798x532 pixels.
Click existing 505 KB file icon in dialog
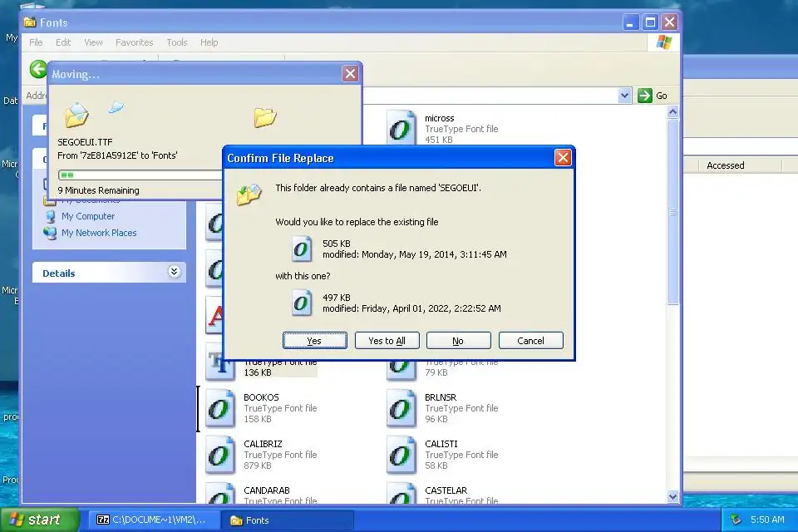(301, 249)
